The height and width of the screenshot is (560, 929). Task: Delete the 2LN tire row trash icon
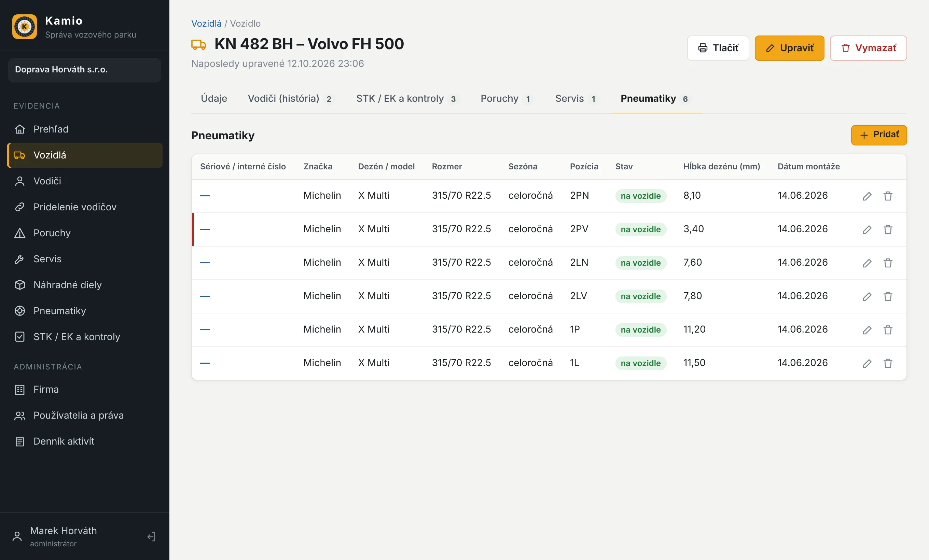coord(888,263)
